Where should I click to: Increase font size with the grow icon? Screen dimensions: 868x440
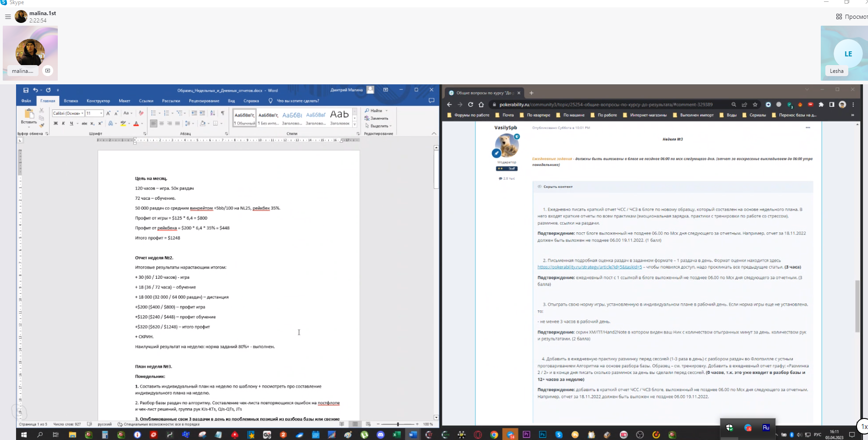(108, 113)
